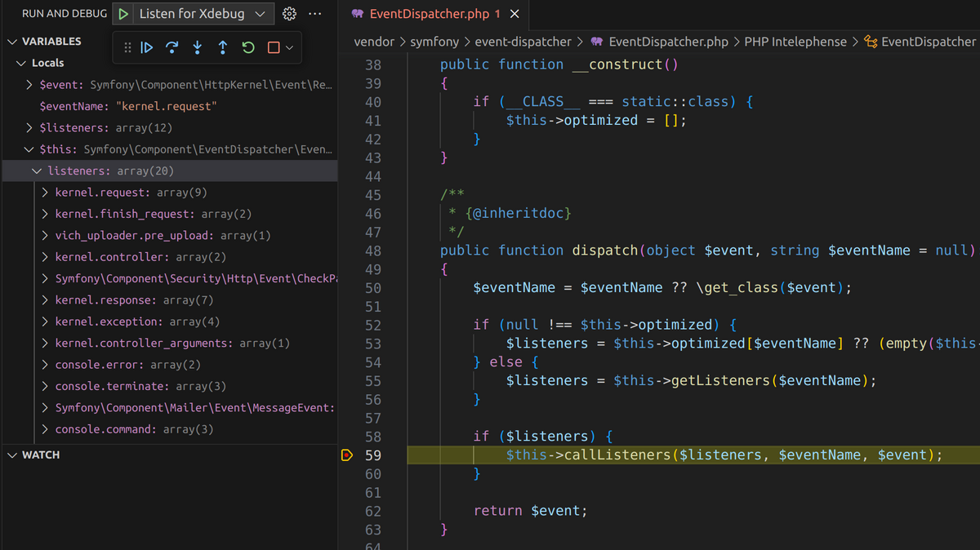
Task: Restart the debug session
Action: tap(248, 47)
